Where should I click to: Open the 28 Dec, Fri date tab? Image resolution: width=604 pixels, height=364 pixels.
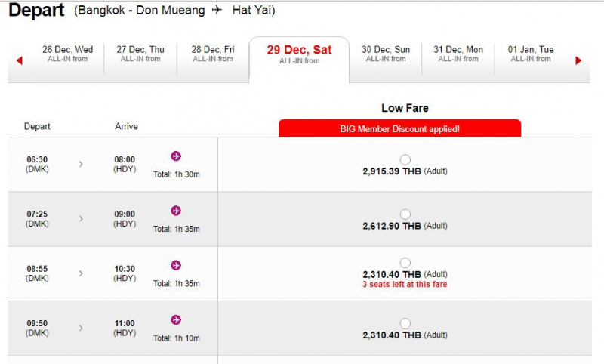pos(213,54)
